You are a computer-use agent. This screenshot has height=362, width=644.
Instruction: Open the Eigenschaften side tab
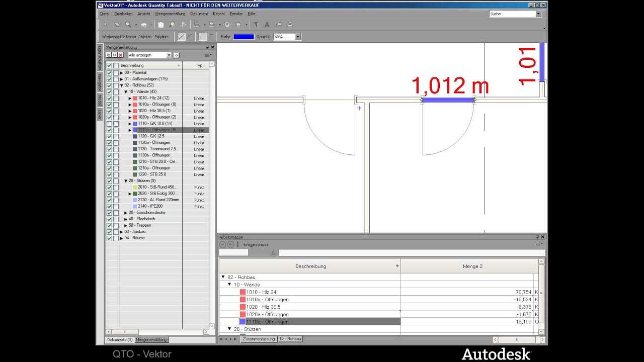click(x=100, y=58)
